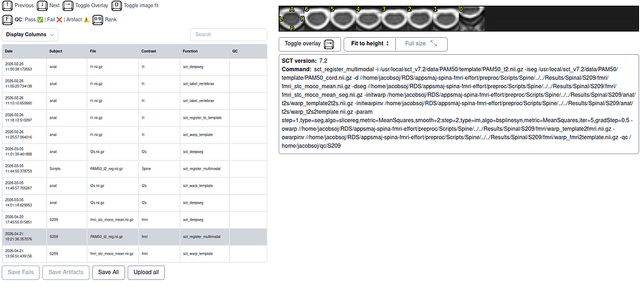644x290 pixels.
Task: Click into the Search input field
Action: tap(228, 35)
